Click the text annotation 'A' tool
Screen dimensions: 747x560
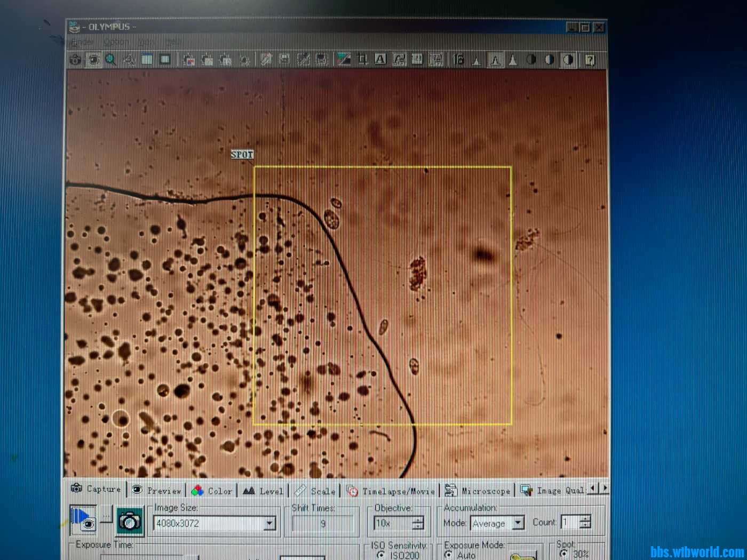[380, 60]
